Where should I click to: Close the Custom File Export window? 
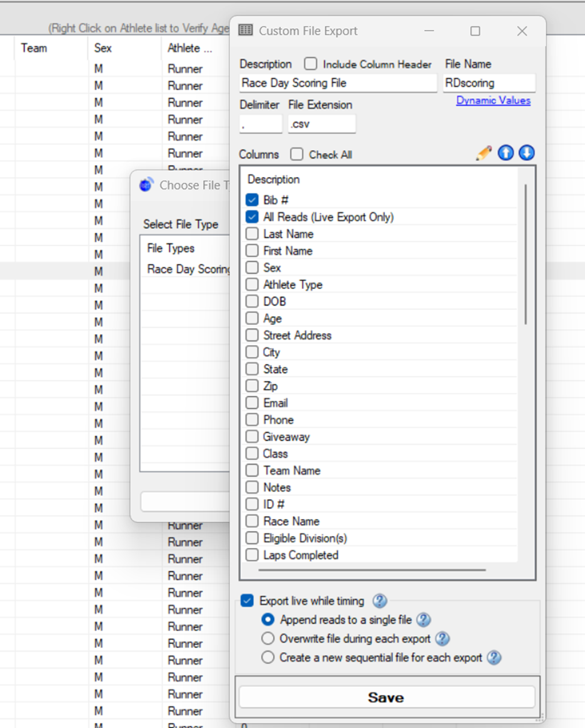click(522, 31)
